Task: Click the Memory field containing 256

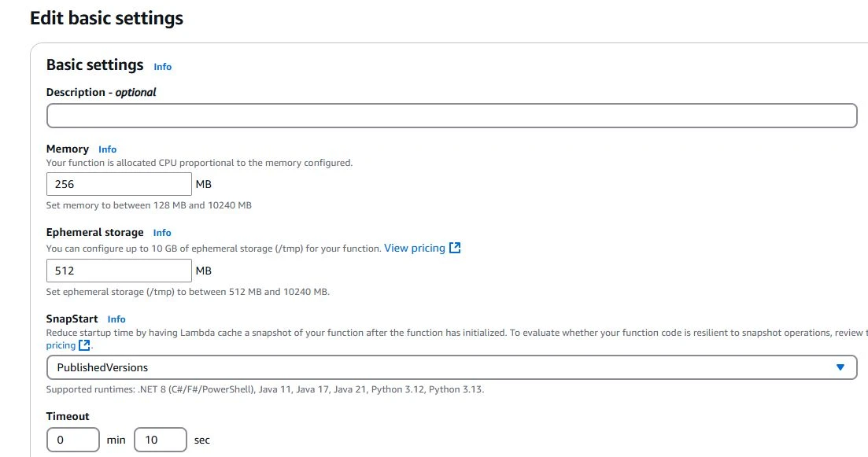Action: [119, 185]
